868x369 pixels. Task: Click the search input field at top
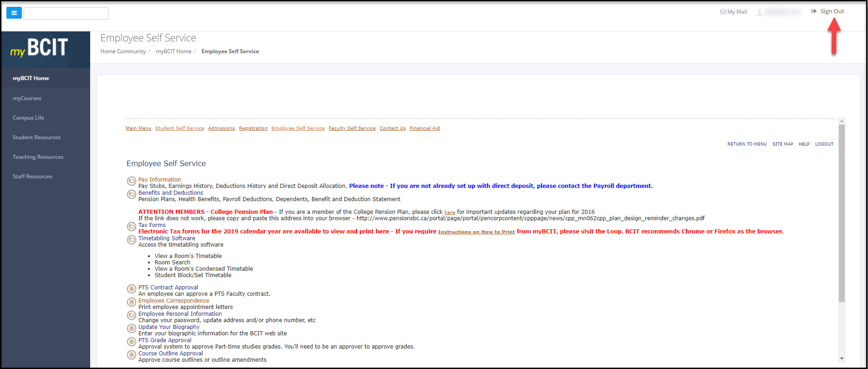66,13
